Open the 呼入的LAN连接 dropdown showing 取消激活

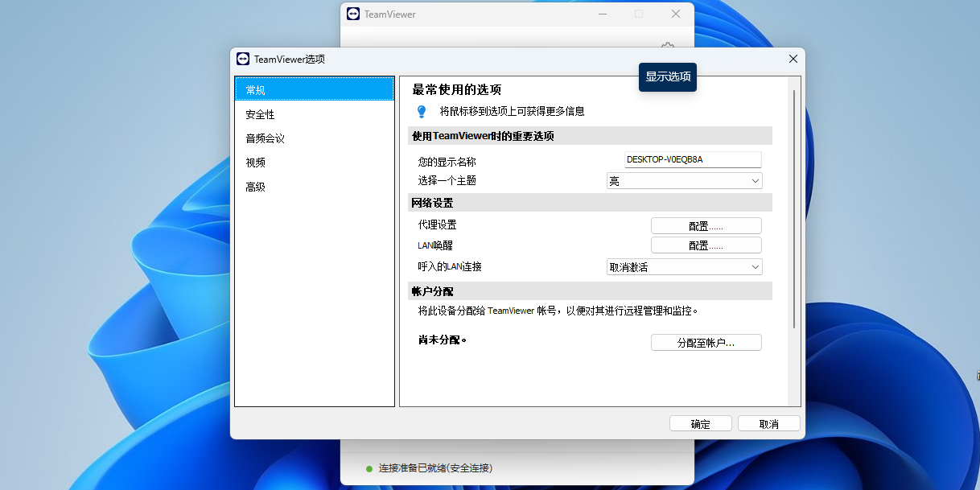[684, 266]
